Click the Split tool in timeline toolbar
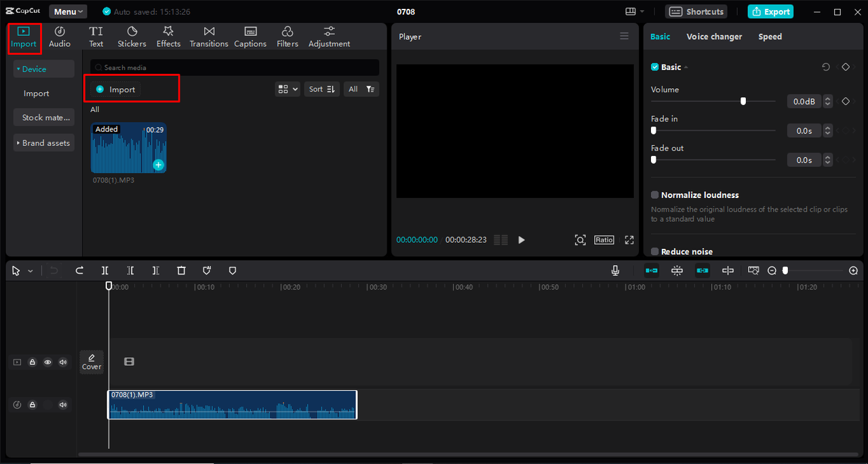Screen dimensions: 868x464 [x=105, y=271]
